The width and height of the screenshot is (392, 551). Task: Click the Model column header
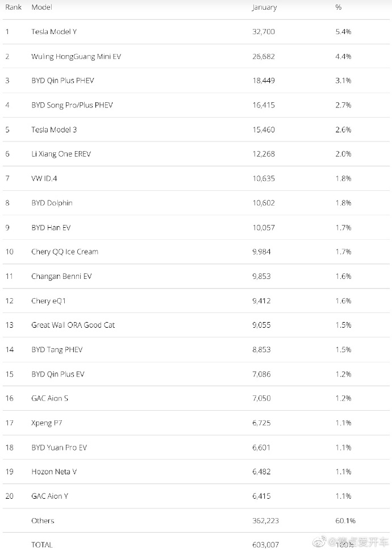(42, 7)
